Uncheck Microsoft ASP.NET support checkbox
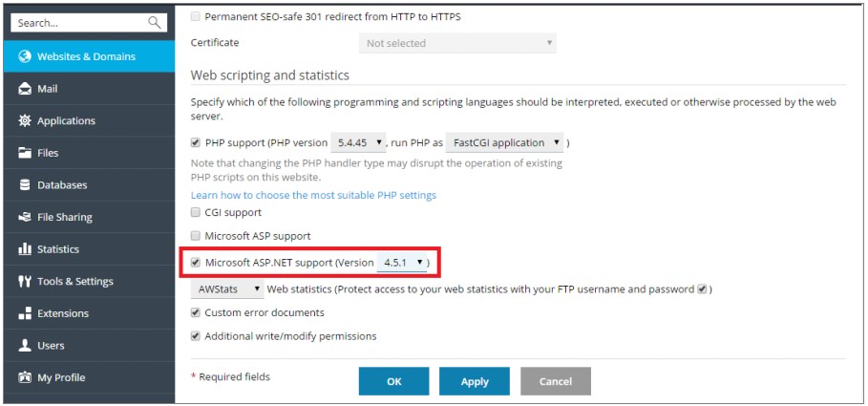Viewport: 868px width, 406px height. pyautogui.click(x=196, y=263)
